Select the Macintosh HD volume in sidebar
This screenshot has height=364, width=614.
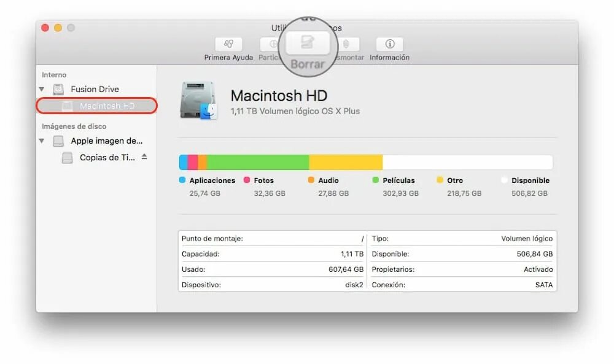coord(97,106)
